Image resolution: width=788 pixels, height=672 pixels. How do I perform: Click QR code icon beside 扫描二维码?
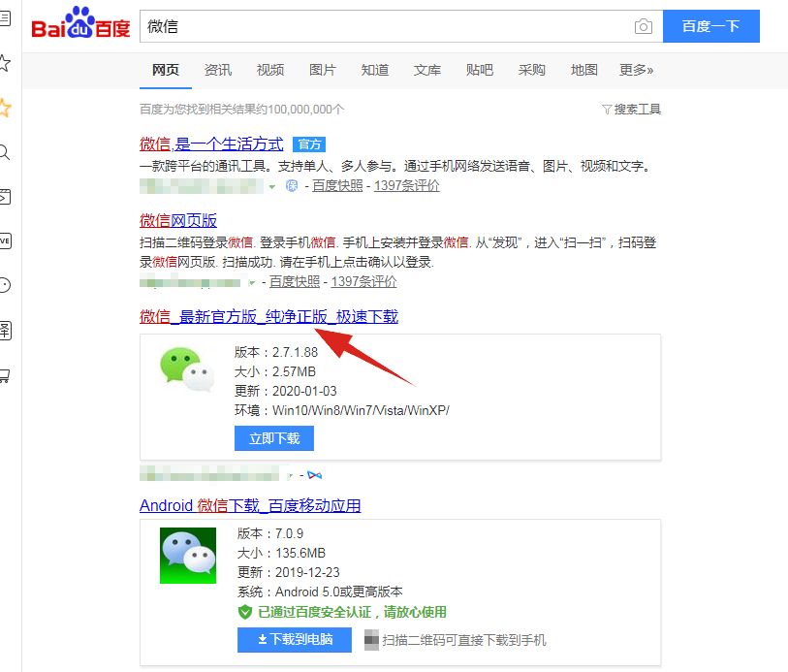tap(371, 640)
